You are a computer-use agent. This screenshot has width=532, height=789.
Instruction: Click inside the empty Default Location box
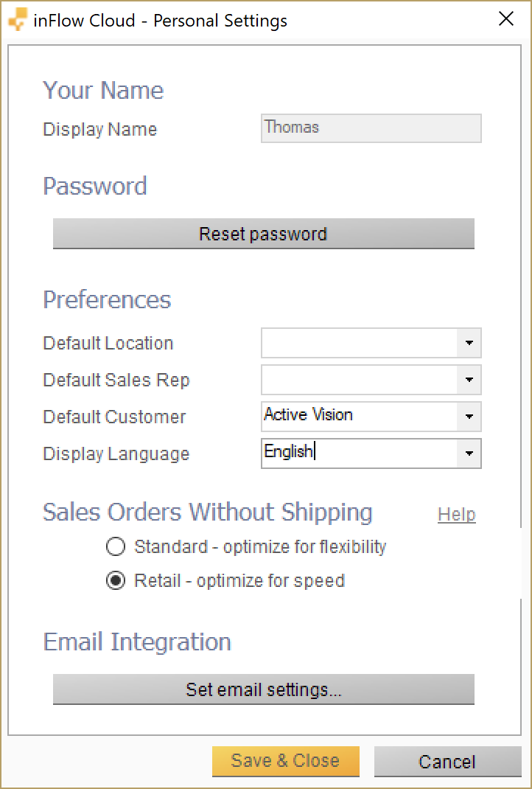[359, 343]
